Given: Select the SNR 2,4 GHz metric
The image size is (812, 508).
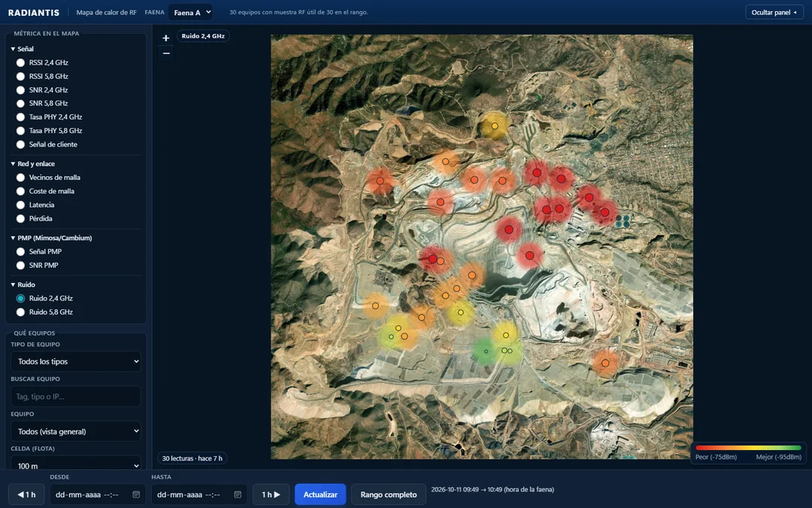Looking at the screenshot, I should pyautogui.click(x=20, y=90).
